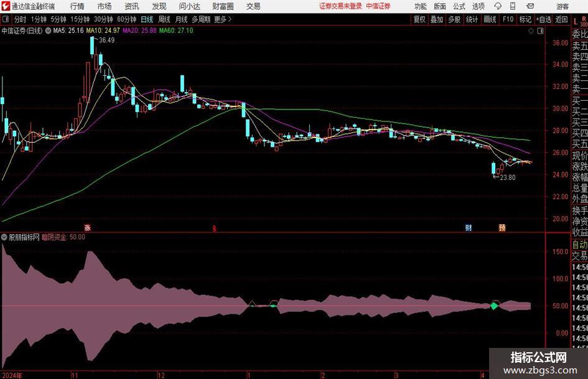Image resolution: width=588 pixels, height=379 pixels.
Task: Click the 暗阴资金: 50.00 indicator label
Action: (x=63, y=237)
